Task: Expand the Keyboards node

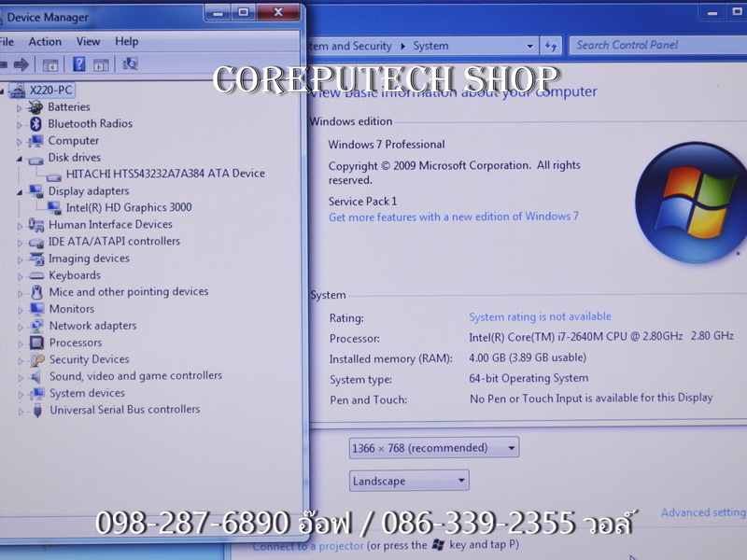Action: 20,276
